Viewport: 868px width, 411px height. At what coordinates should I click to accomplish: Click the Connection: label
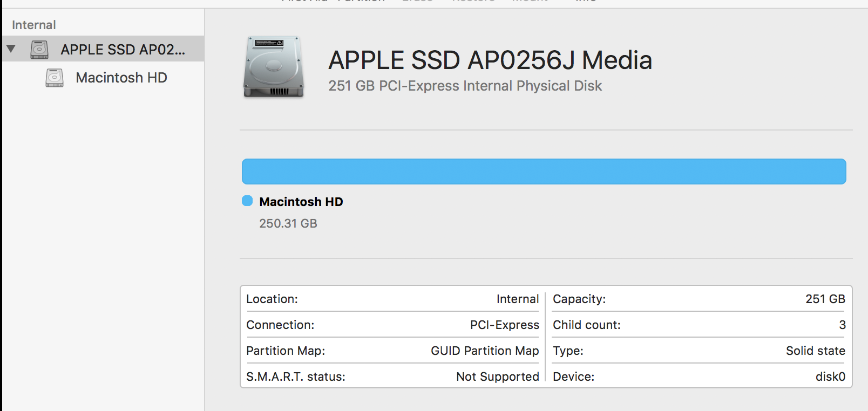(280, 325)
